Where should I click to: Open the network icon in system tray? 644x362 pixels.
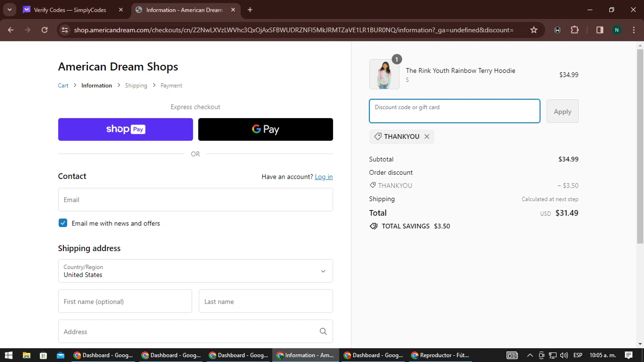tap(553, 355)
